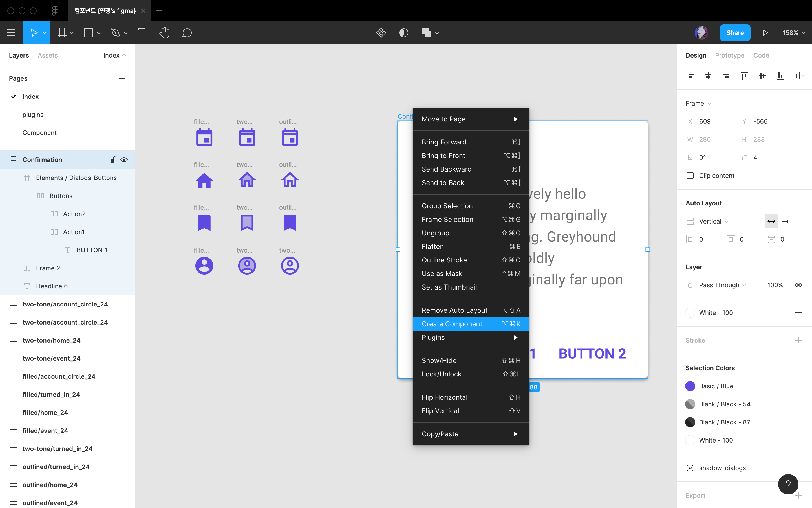This screenshot has height=508, width=812.
Task: Open the hamburger main menu
Action: point(11,32)
